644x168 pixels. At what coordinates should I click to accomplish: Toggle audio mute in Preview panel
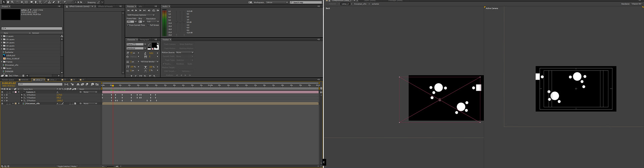pos(149,10)
